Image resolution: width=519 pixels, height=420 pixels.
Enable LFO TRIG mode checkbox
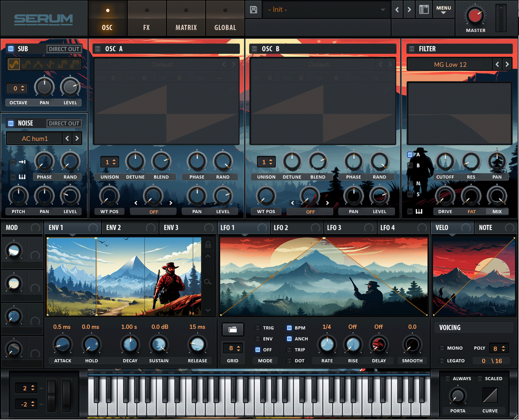pos(258,328)
